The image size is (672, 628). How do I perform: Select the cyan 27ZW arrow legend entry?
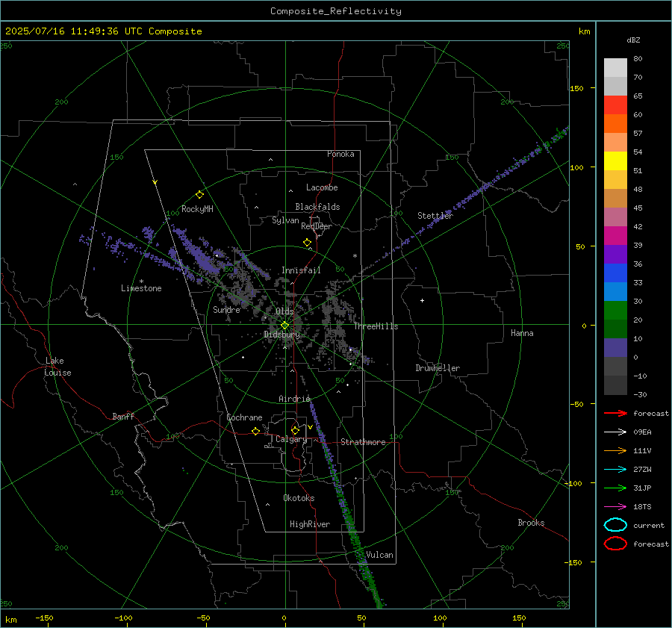point(615,470)
